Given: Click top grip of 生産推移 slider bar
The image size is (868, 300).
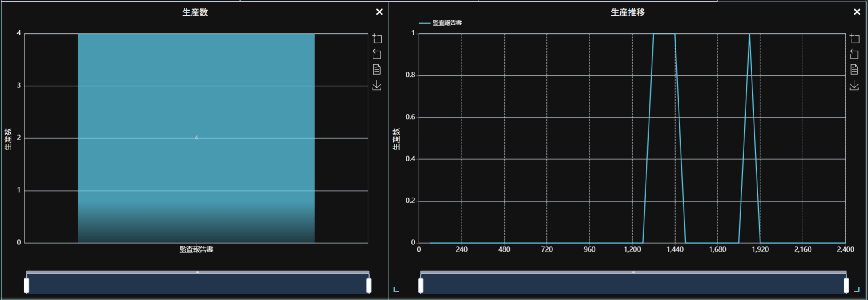Looking at the screenshot, I should coord(633,272).
